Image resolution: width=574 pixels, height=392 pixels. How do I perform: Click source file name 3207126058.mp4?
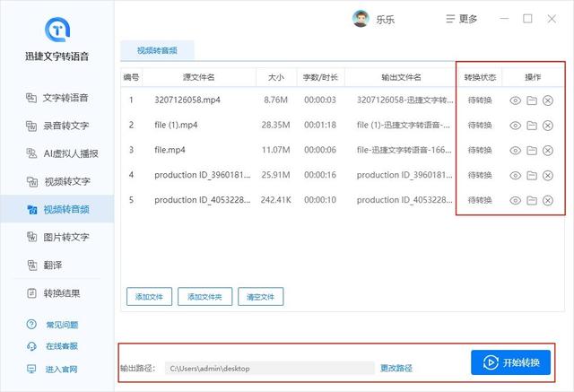coord(187,100)
